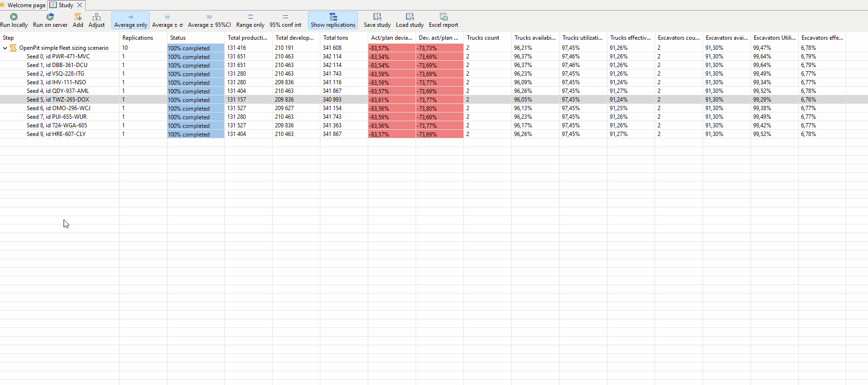Toggle the Average only display mode

[x=131, y=20]
